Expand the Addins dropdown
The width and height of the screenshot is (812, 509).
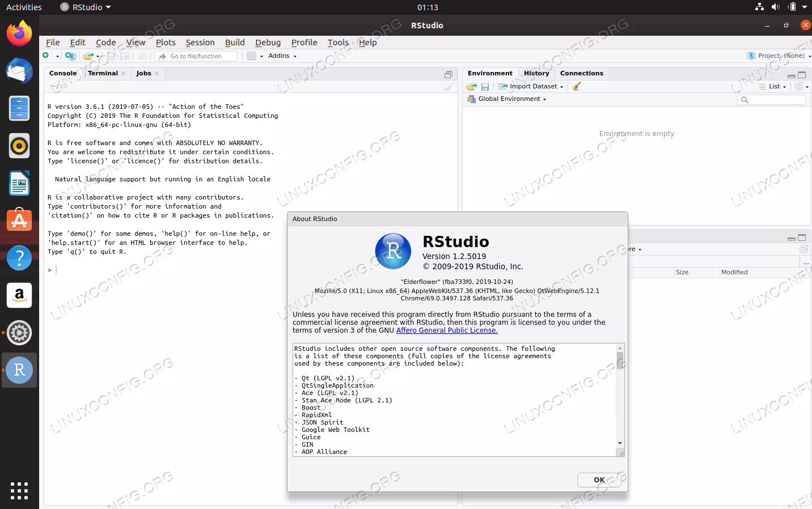(x=282, y=56)
